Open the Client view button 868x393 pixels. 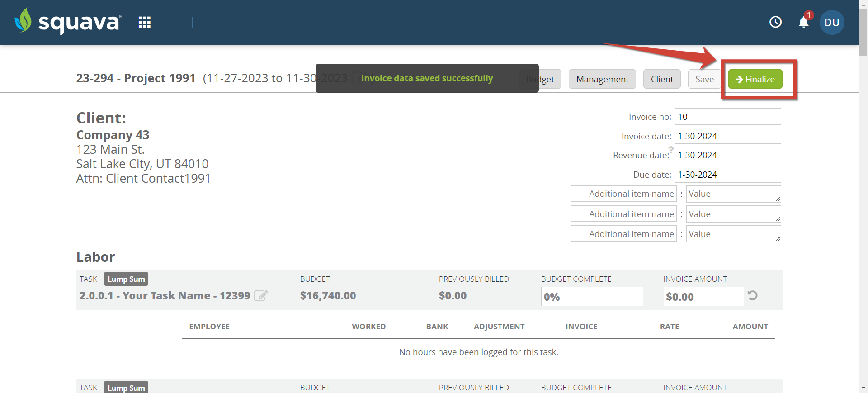[662, 79]
